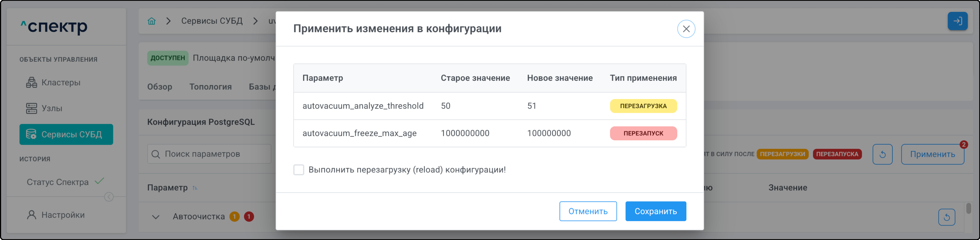Select Сервисы СУБД sidebar item
Image resolution: width=980 pixels, height=240 pixels.
(66, 134)
